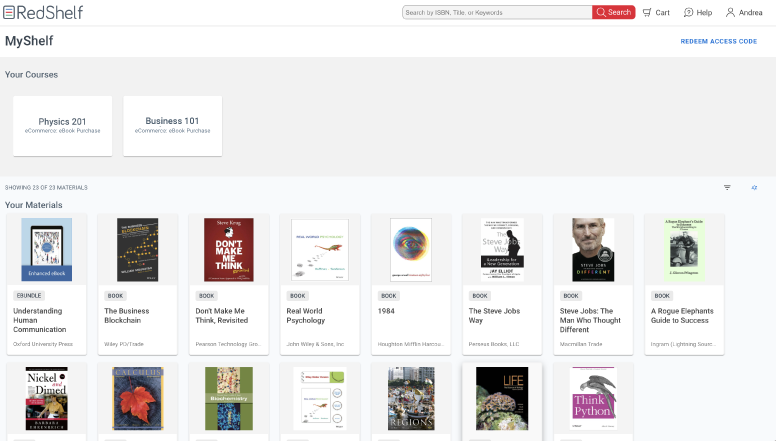Click 'The Steve Jobs Way' title text
Image resolution: width=776 pixels, height=441 pixels.
click(494, 316)
